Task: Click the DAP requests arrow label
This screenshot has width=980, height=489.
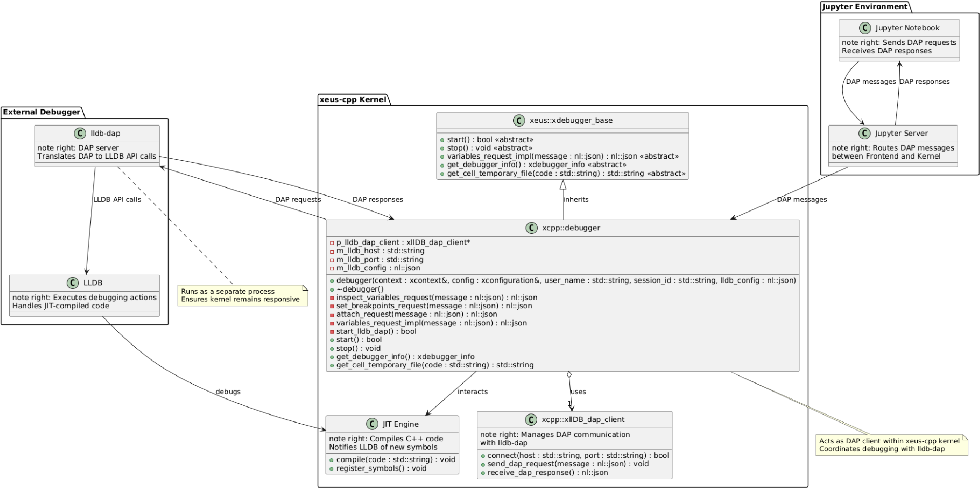Action: (298, 200)
